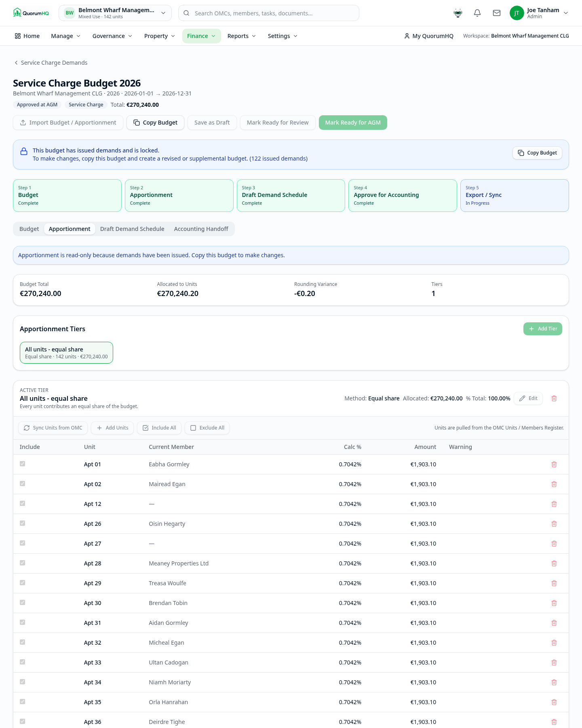The height and width of the screenshot is (728, 582).
Task: Click Copy Budget in the locked banner
Action: pyautogui.click(x=537, y=153)
